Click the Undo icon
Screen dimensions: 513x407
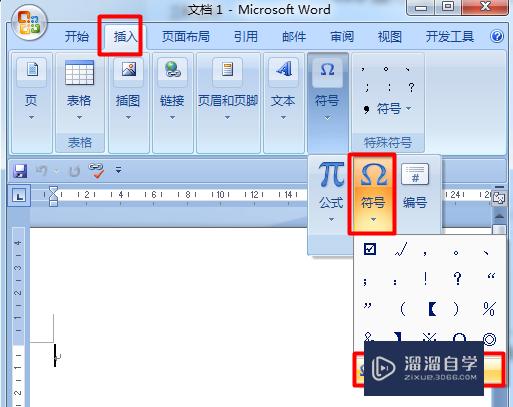pyautogui.click(x=43, y=171)
